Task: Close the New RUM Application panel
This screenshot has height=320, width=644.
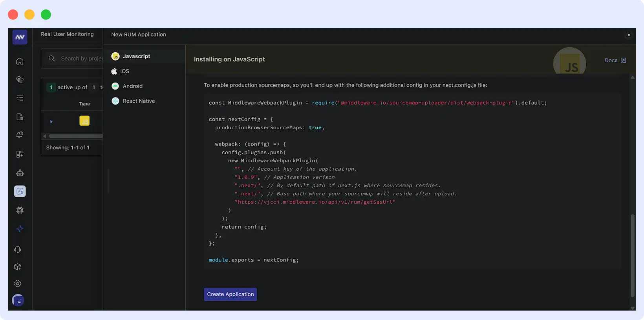Action: point(629,35)
